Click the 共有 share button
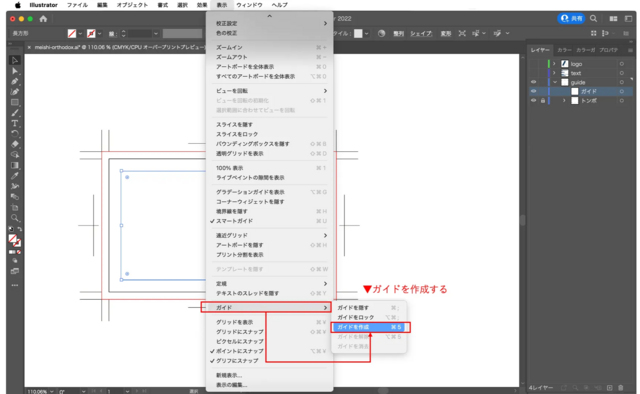This screenshot has width=640, height=394. 571,19
